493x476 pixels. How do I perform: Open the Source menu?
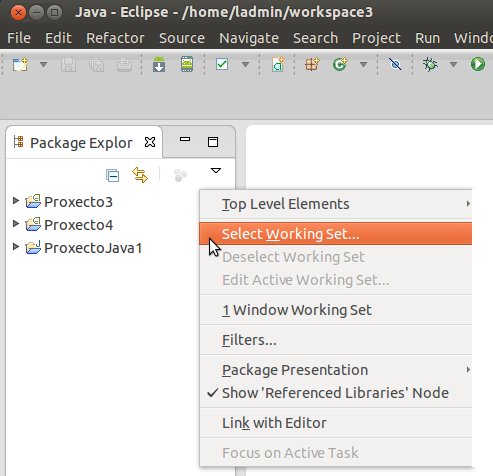point(182,38)
